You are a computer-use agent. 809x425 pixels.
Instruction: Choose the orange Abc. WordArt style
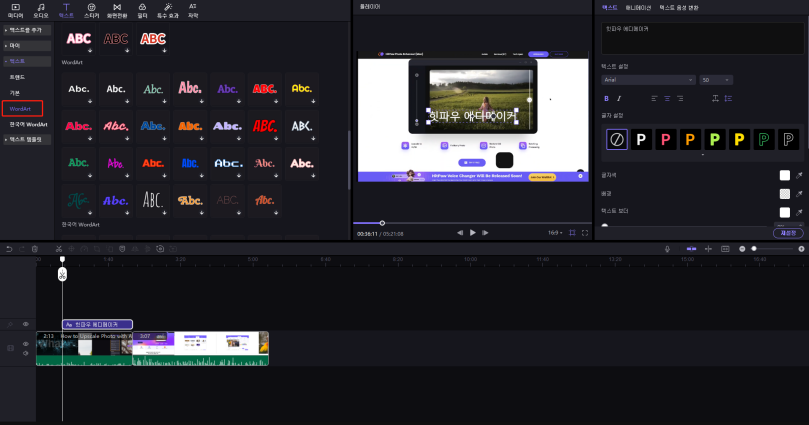190,126
